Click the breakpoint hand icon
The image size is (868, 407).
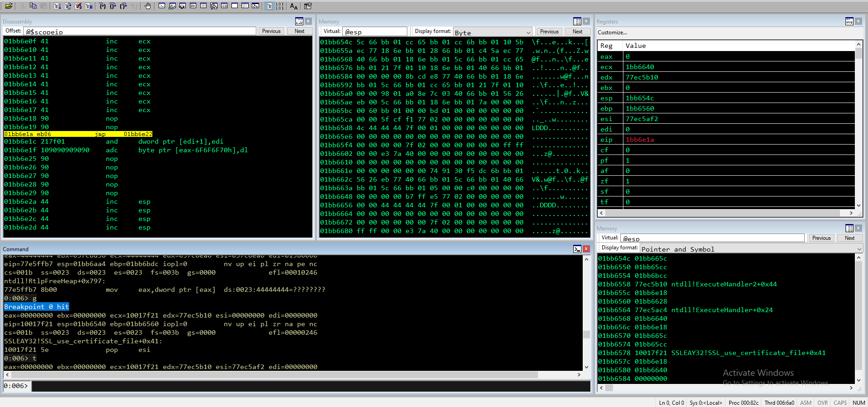point(148,6)
